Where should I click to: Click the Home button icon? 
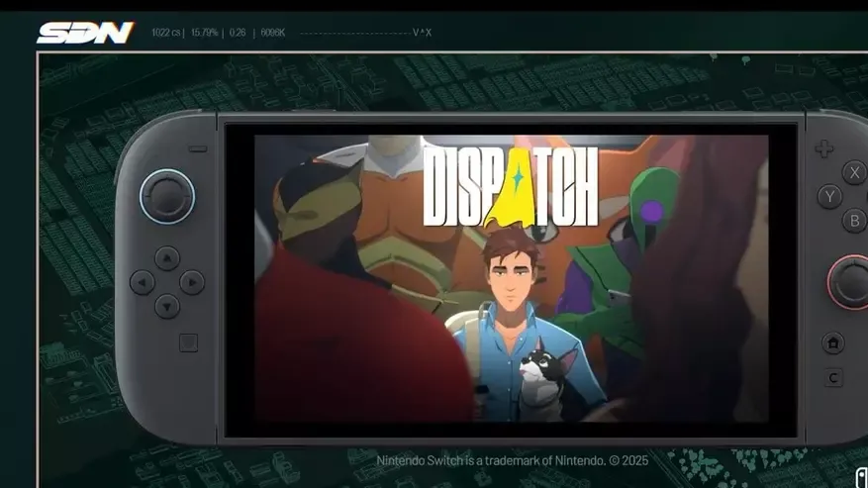[833, 342]
